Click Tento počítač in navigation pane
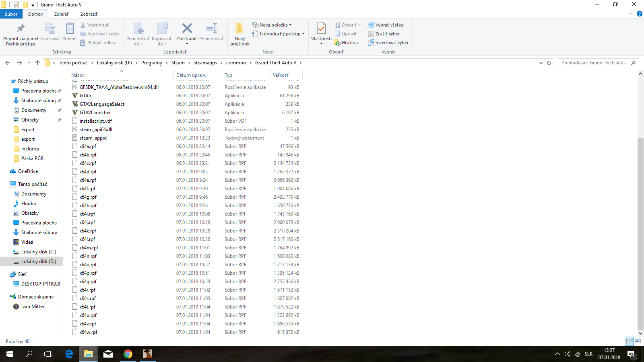The width and height of the screenshot is (644, 362). pos(33,184)
